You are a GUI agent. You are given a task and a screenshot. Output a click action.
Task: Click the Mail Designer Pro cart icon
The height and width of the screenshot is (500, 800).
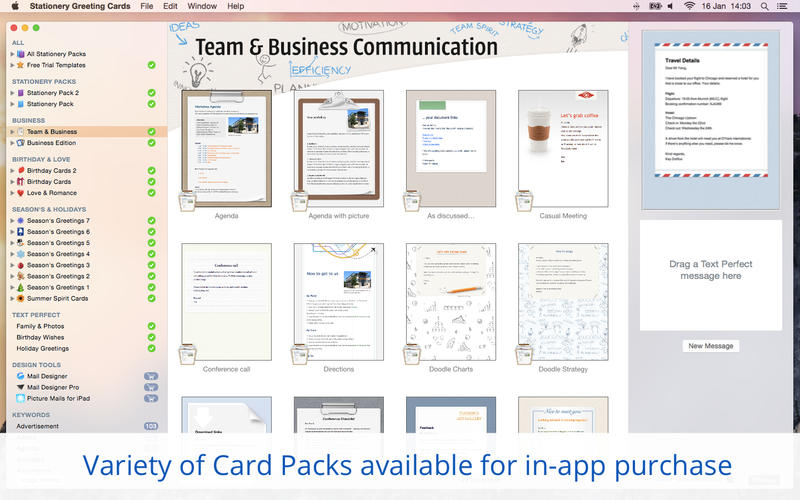(151, 387)
